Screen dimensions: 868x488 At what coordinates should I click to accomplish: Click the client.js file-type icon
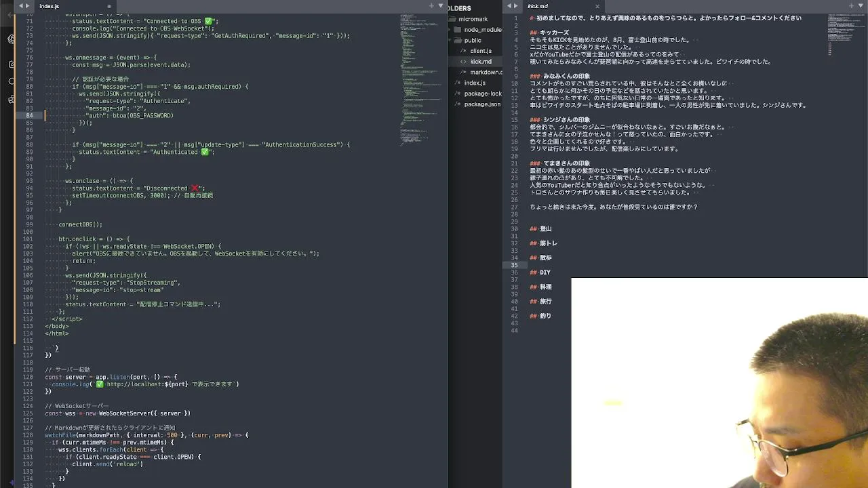[x=464, y=51]
